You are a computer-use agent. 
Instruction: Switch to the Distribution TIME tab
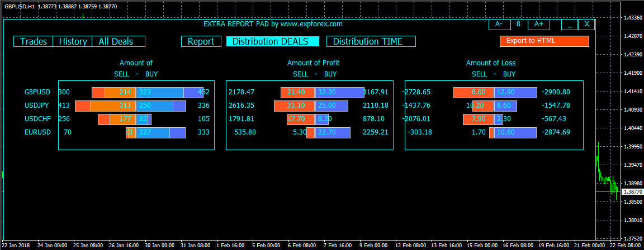pyautogui.click(x=371, y=41)
